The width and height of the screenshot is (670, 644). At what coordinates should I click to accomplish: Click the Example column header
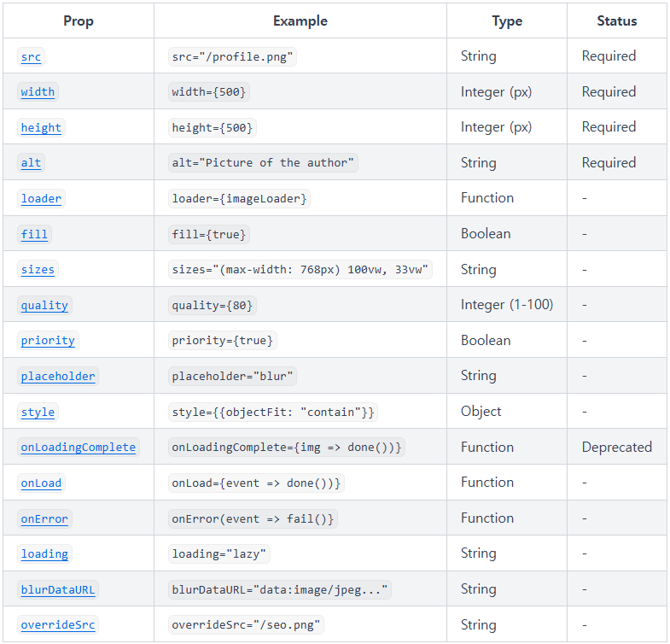[x=300, y=21]
